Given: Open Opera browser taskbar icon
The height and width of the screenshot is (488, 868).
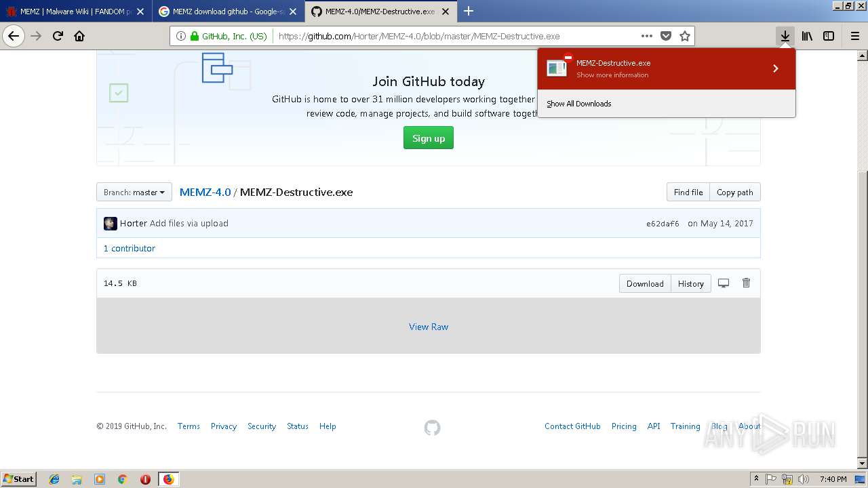Looking at the screenshot, I should point(145,479).
